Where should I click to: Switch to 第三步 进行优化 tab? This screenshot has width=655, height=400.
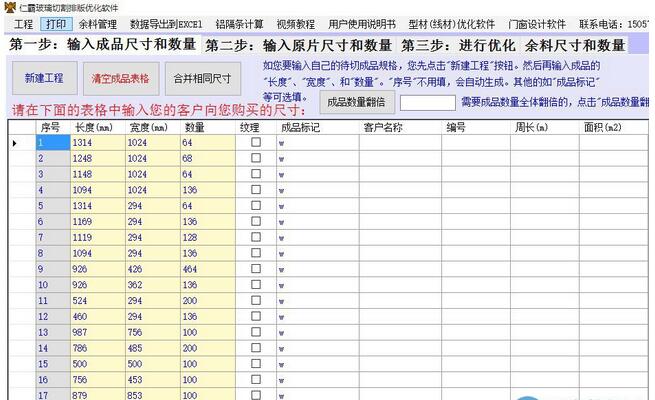[458, 45]
